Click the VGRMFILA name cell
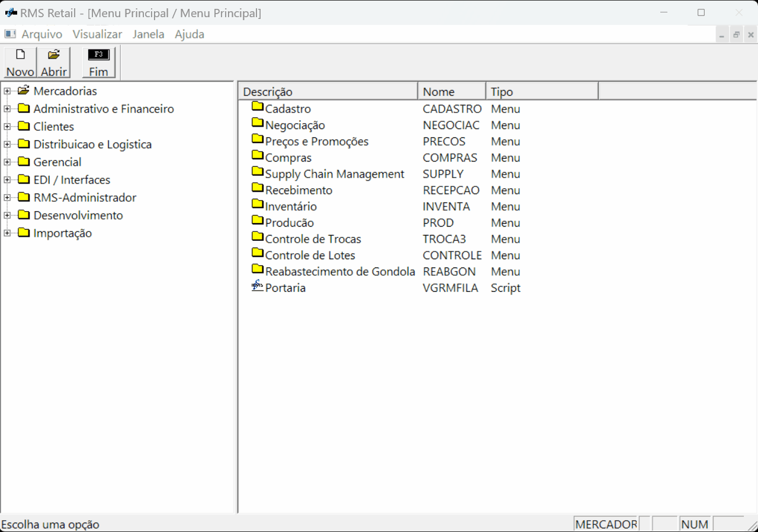 450,288
